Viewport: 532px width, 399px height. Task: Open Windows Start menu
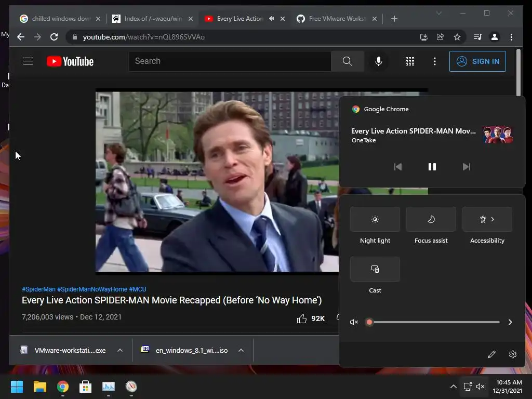coord(17,387)
